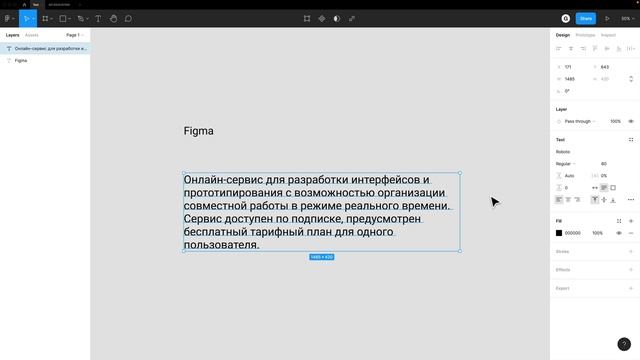Open Frame tool options arrow
Screen dimensions: 640x360
click(51, 19)
